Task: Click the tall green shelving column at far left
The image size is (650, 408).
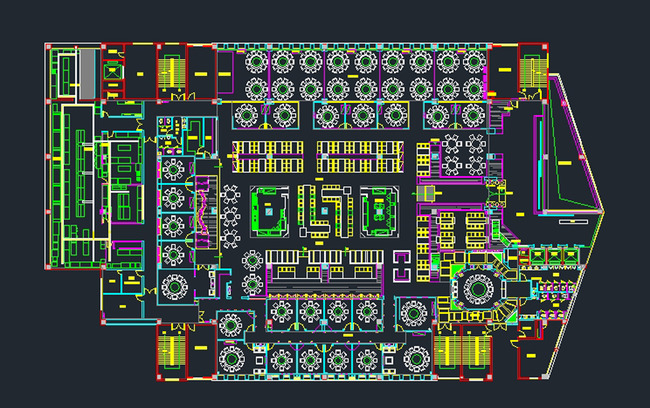Action: [x=55, y=185]
